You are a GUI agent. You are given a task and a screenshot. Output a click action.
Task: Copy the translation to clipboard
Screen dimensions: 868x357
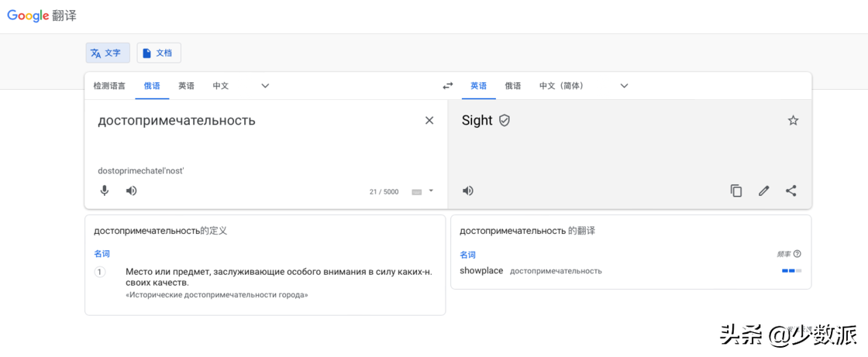pos(736,191)
